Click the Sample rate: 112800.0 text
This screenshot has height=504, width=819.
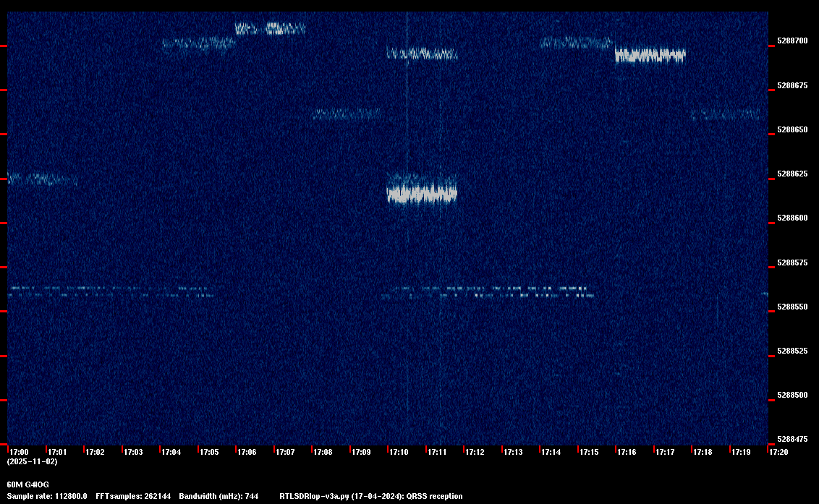point(47,496)
